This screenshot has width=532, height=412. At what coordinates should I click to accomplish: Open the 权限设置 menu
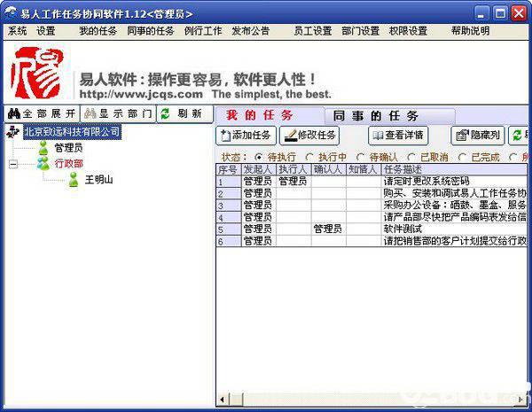408,31
